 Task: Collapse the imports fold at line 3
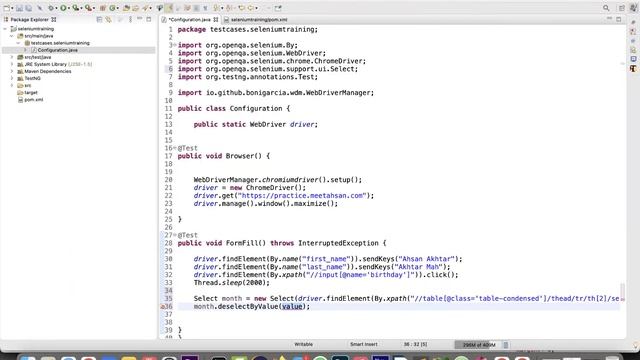pyautogui.click(x=175, y=45)
